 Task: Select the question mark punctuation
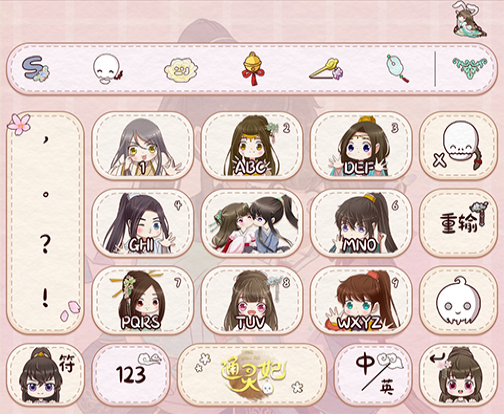coord(46,244)
